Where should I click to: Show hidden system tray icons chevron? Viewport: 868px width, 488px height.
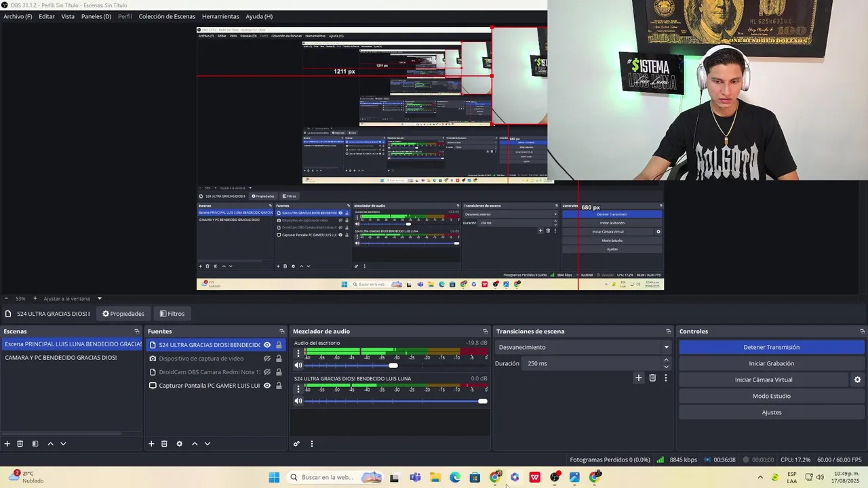(759, 477)
